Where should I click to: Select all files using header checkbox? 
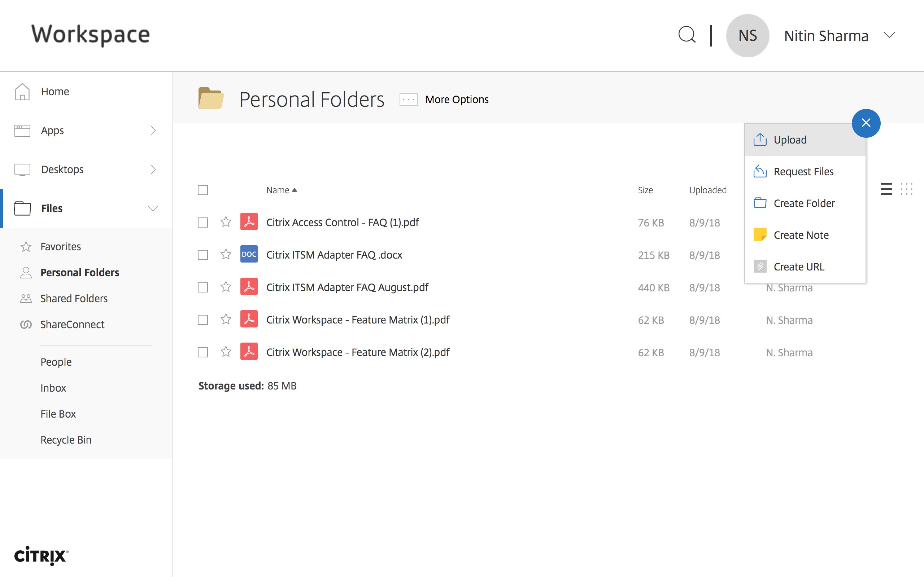202,190
